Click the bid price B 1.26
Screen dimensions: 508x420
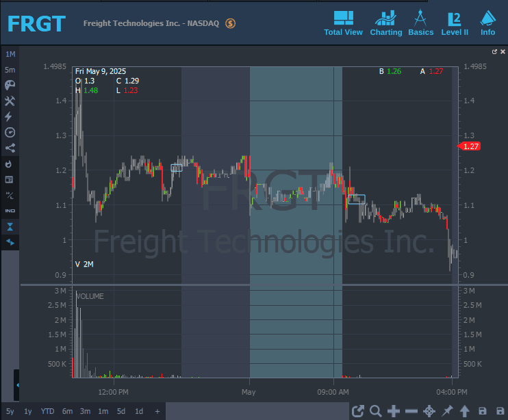(390, 71)
